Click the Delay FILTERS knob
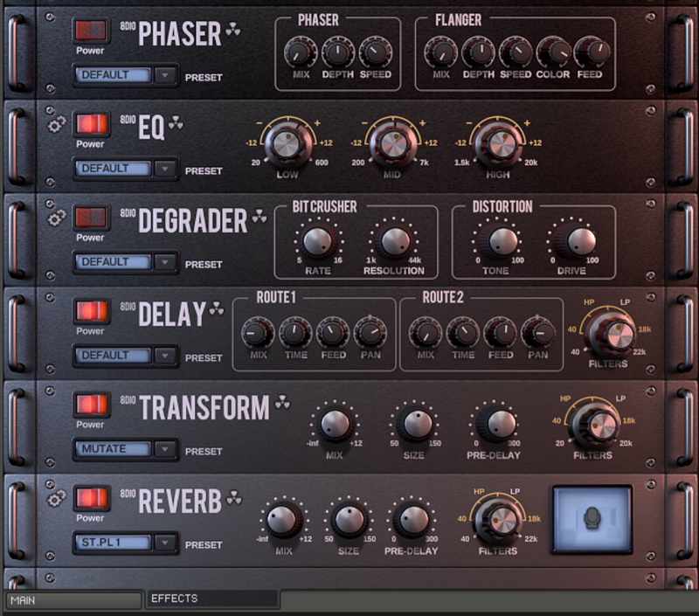The height and width of the screenshot is (616, 699). click(x=612, y=336)
